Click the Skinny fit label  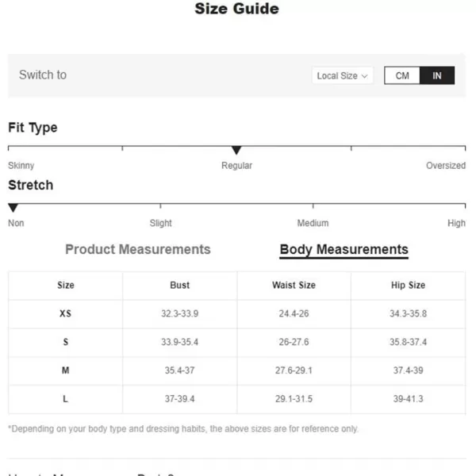(x=21, y=166)
